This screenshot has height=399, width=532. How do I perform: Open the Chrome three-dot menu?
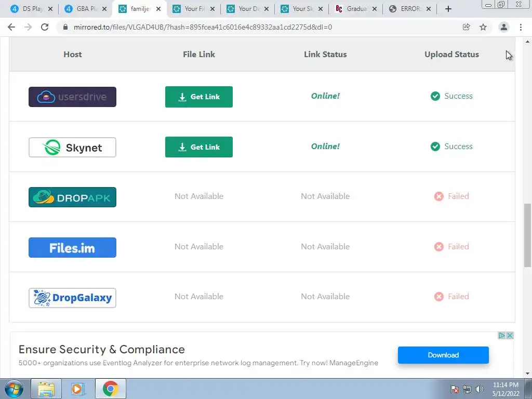521,27
